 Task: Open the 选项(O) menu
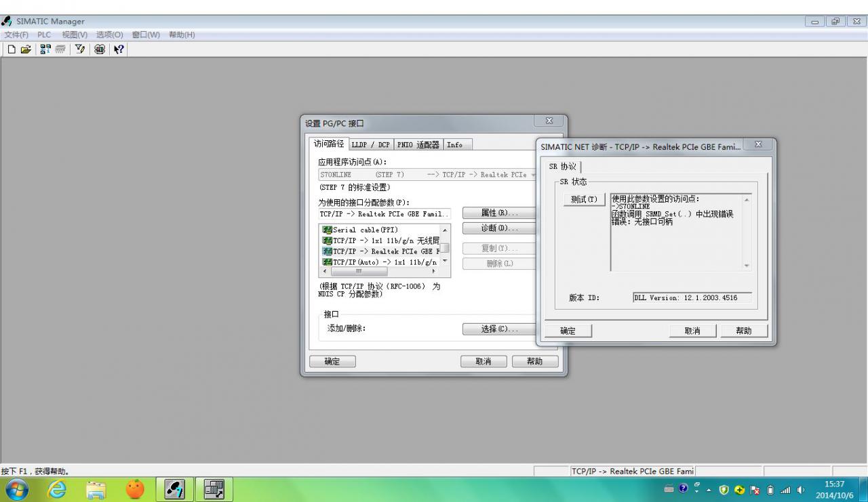click(110, 35)
